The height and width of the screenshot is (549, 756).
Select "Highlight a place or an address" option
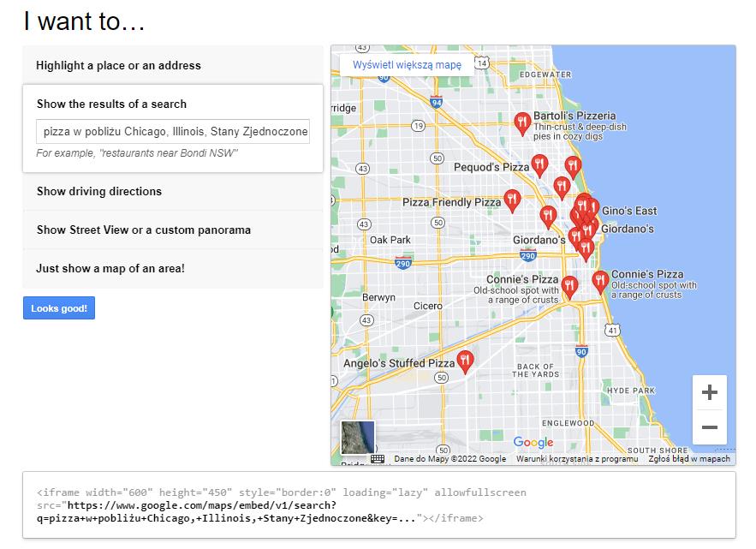173,65
